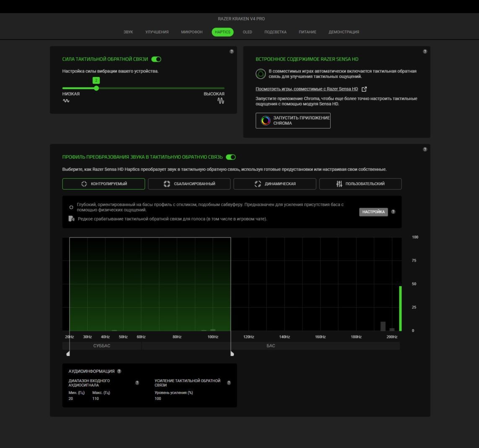Switch to the УЛУЧШЕНИЯ tab
Viewport: 479px width, 448px height.
[157, 32]
